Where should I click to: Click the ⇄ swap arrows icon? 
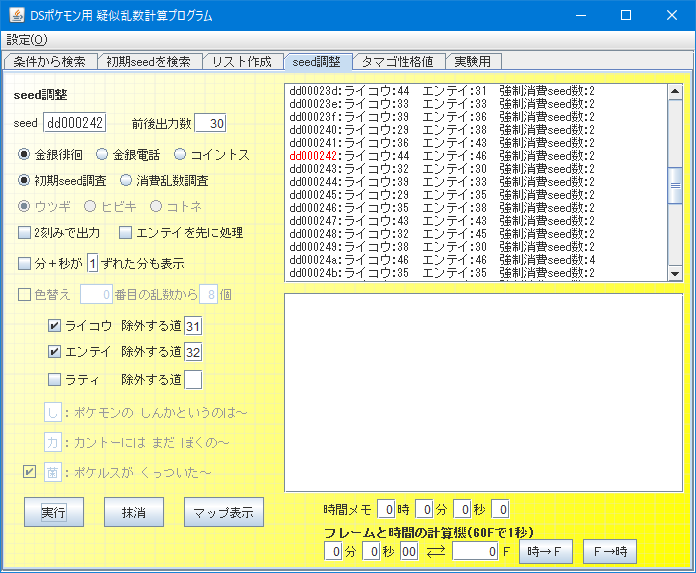[x=435, y=552]
